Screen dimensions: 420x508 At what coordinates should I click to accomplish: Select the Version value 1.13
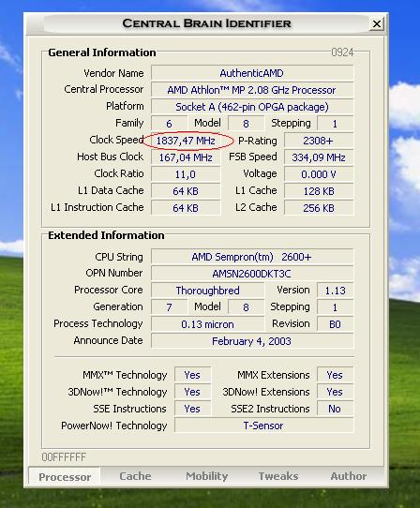pos(335,291)
